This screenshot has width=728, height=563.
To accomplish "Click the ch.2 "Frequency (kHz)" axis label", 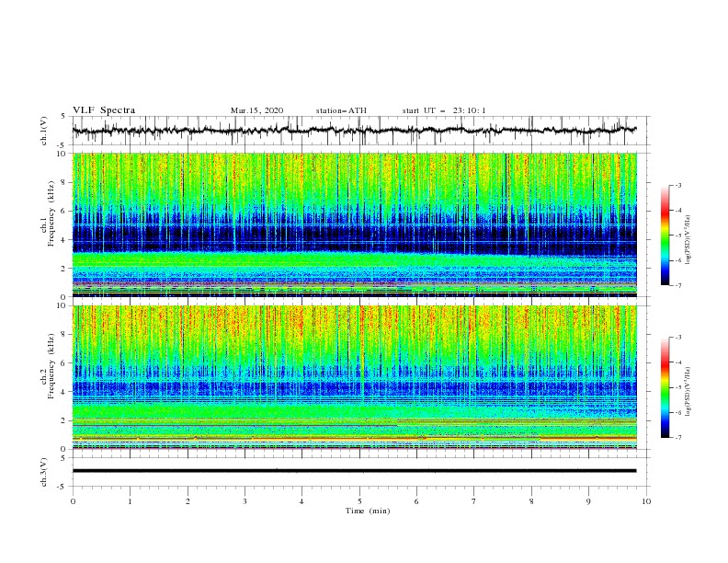I will [x=52, y=366].
